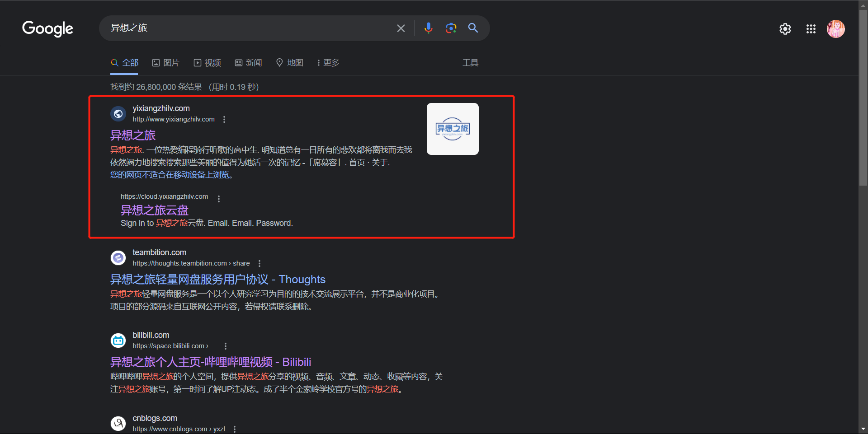Open the 工具 search tools
868x434 pixels.
click(x=470, y=63)
